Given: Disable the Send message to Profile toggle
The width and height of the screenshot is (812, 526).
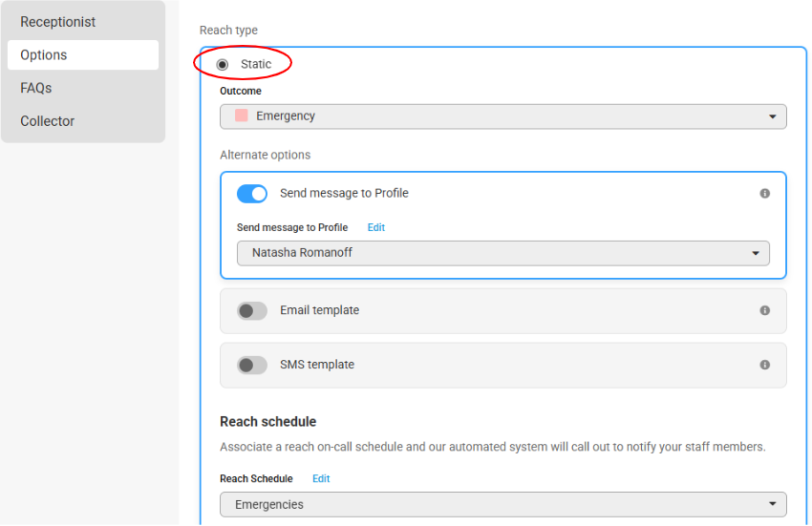Looking at the screenshot, I should 251,194.
